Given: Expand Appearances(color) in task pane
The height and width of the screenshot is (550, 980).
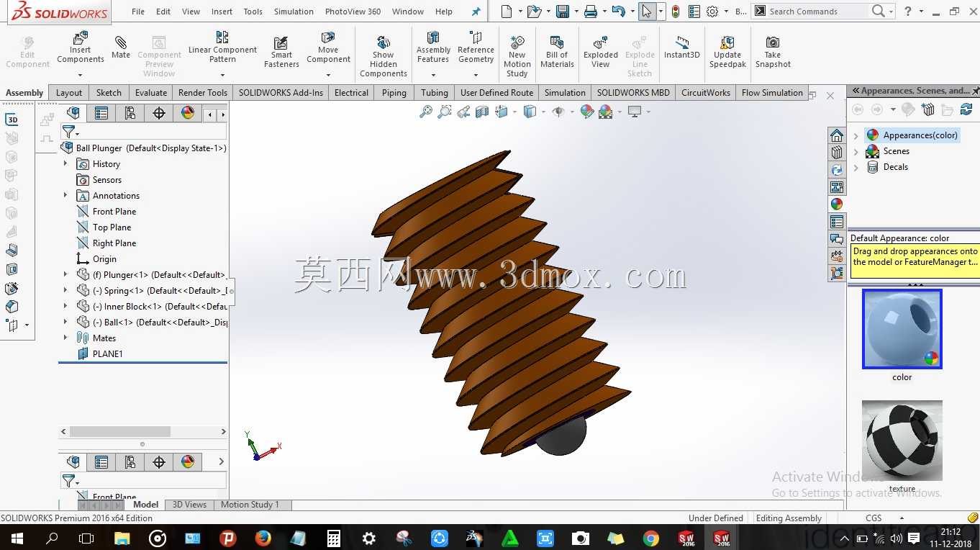Looking at the screenshot, I should point(856,135).
